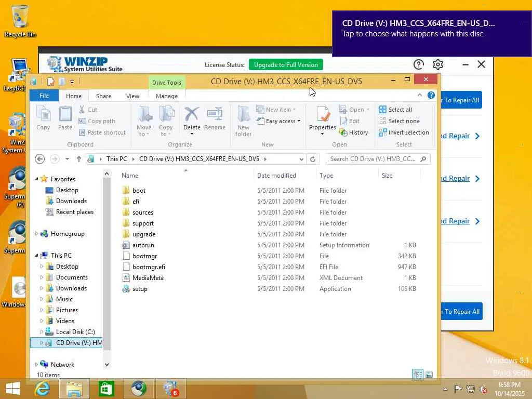The image size is (532, 399).
Task: Create a New folder from ribbon
Action: [243, 121]
